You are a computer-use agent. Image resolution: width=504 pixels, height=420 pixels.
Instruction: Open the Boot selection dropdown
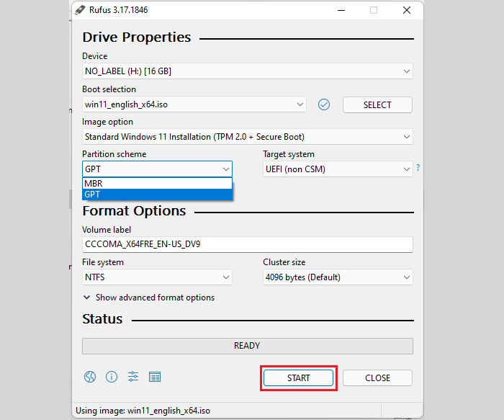[x=194, y=104]
